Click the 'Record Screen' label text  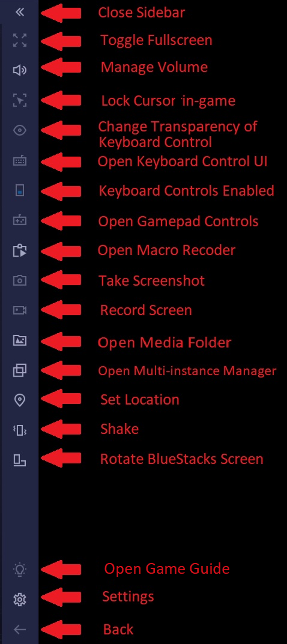(x=146, y=310)
